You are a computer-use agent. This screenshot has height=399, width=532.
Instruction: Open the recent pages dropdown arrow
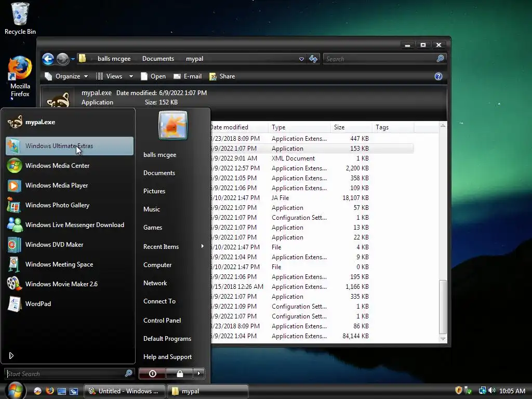tap(73, 59)
